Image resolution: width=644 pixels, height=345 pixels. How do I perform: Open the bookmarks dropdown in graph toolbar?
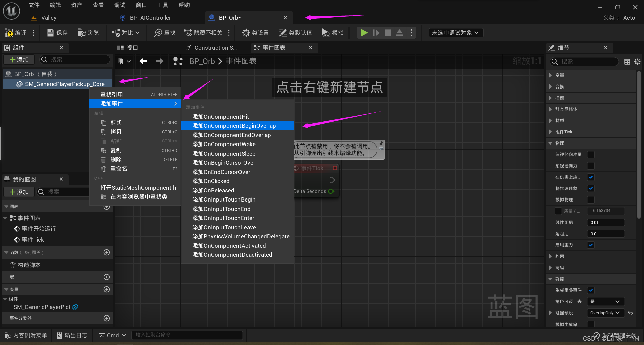pyautogui.click(x=124, y=61)
